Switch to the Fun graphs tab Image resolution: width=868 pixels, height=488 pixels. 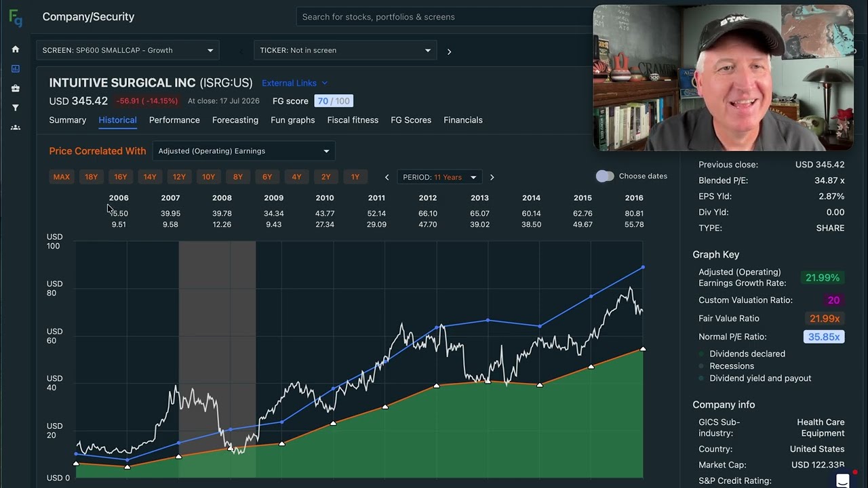point(292,120)
